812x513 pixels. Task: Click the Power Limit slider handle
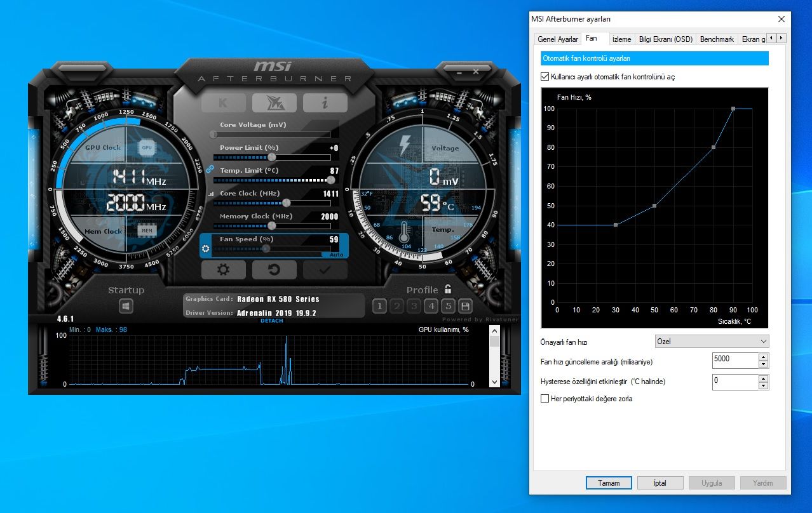272,157
